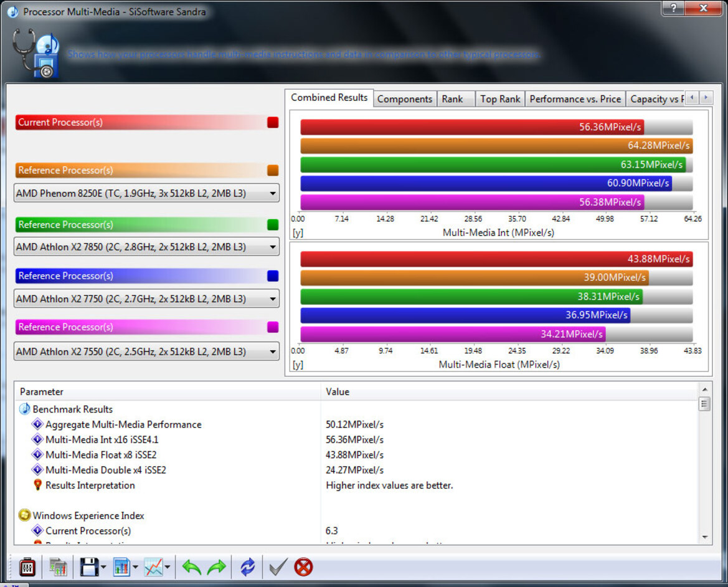Open the AMD Athlon X2 7850 reference dropdown
This screenshot has height=587, width=728.
146,247
